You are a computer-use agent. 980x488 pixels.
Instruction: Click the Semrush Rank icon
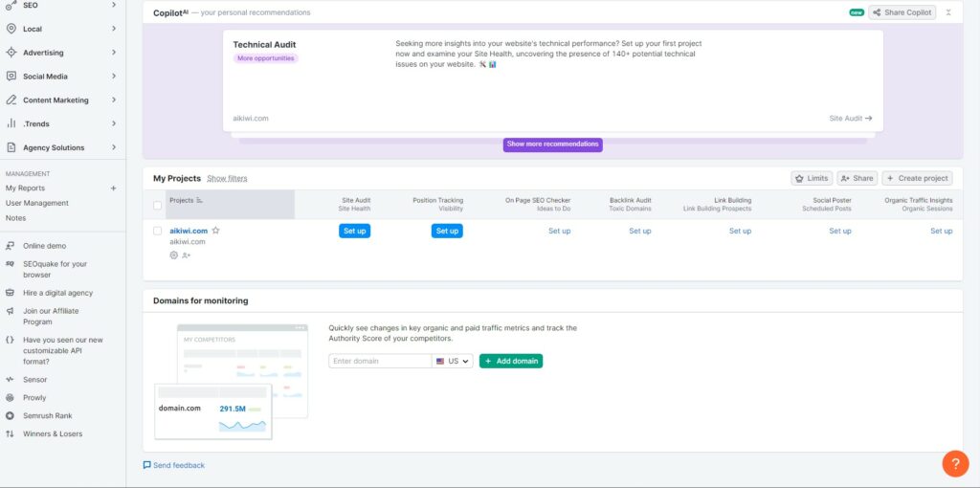10,415
